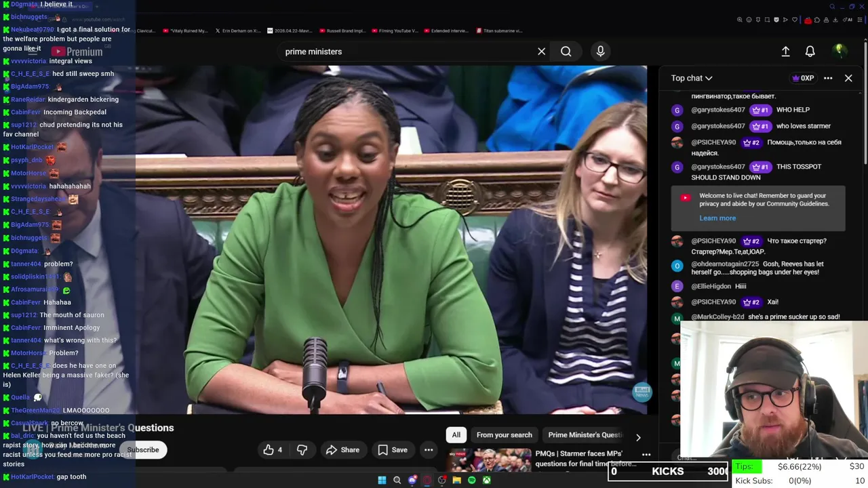Open YouTube notifications bell
This screenshot has width=868, height=488.
810,52
